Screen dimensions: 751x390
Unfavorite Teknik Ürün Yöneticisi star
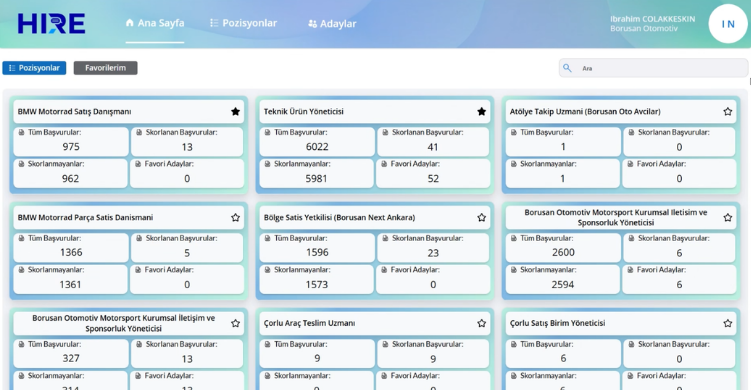[x=481, y=112]
